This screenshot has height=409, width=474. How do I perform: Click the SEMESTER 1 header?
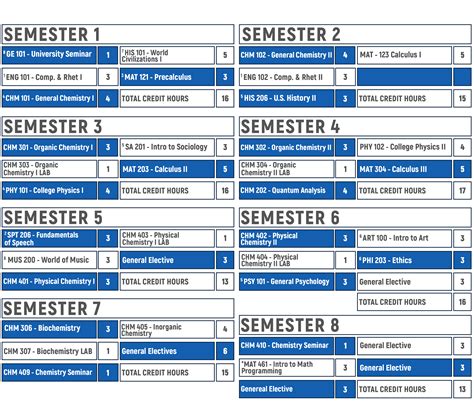point(118,34)
